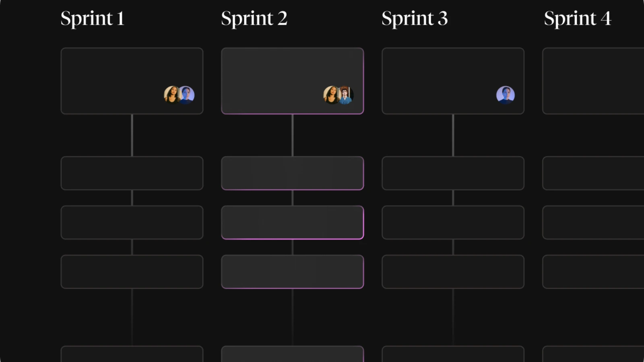Open the large top card under Sprint 3
This screenshot has height=362, width=644.
click(453, 81)
